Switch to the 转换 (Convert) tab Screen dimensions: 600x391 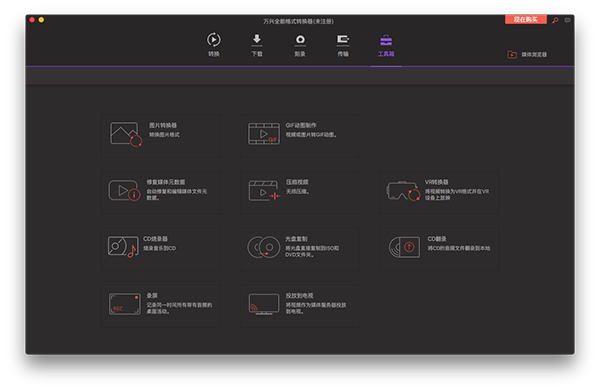pos(214,45)
